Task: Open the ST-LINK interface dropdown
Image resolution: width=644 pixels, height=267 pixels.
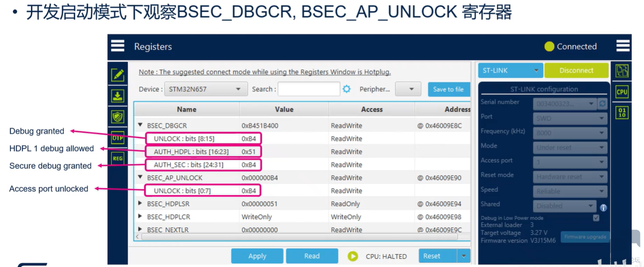Action: 510,71
